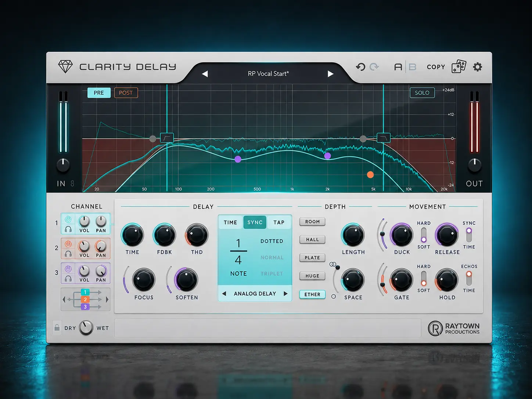Click the undo arrow icon
The image size is (532, 399).
click(360, 67)
